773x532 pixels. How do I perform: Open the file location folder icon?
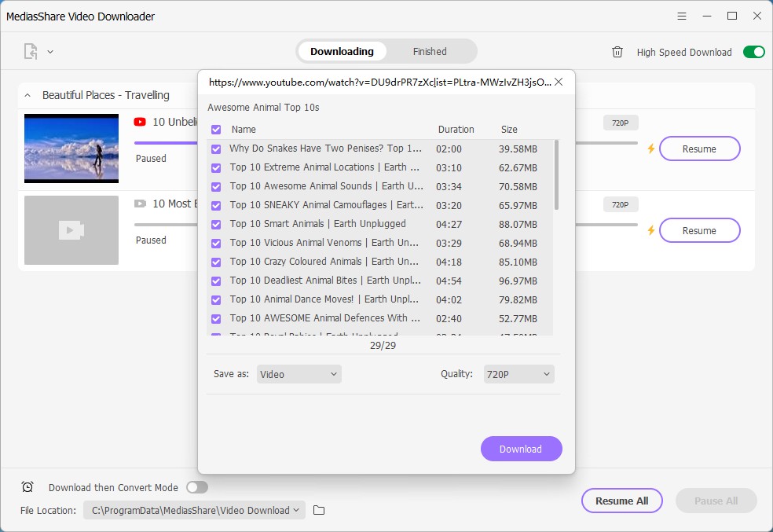pos(319,511)
